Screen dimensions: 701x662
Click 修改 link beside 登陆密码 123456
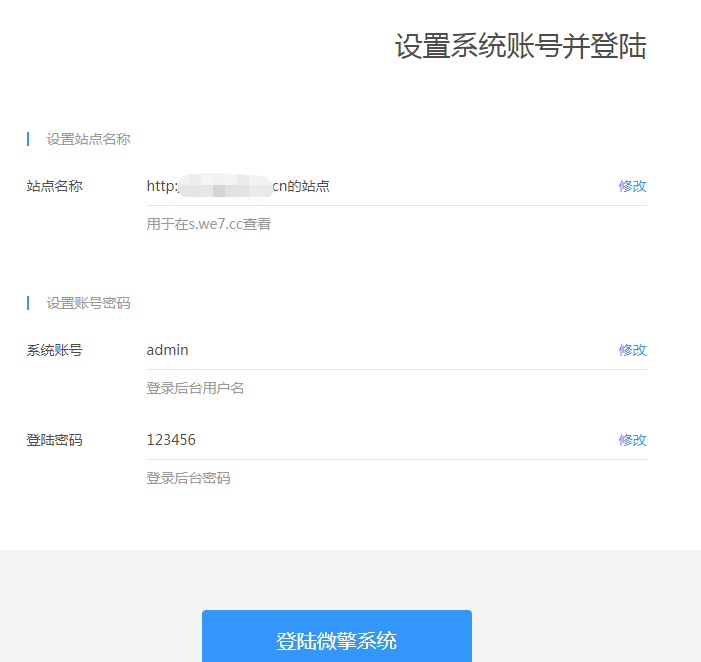coord(632,440)
